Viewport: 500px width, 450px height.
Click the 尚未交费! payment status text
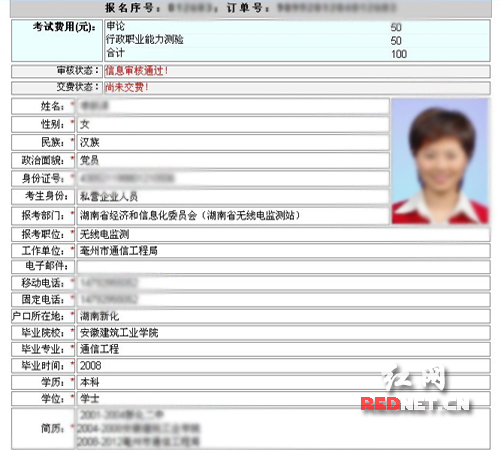pyautogui.click(x=126, y=87)
